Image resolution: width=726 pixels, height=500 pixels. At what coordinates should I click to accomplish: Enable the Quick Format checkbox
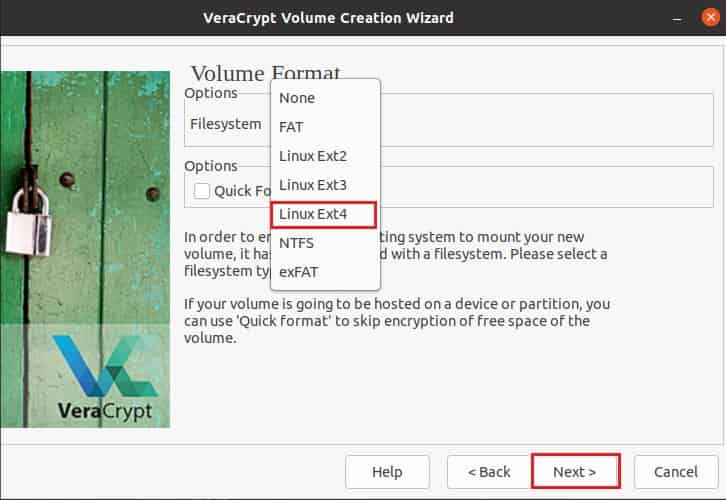pos(202,191)
